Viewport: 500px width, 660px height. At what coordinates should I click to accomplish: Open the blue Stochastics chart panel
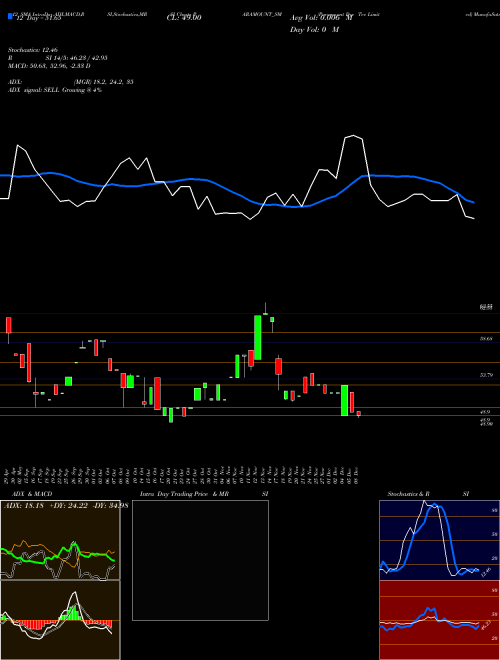click(439, 540)
